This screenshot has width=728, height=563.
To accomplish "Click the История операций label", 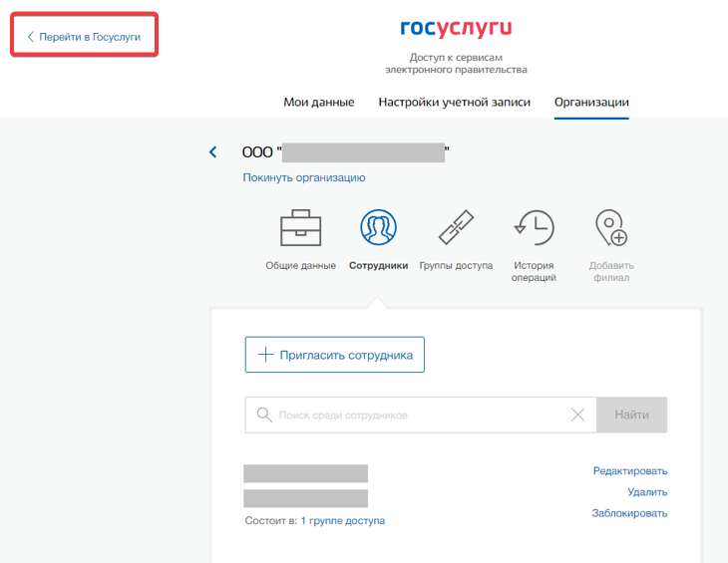I will point(534,271).
